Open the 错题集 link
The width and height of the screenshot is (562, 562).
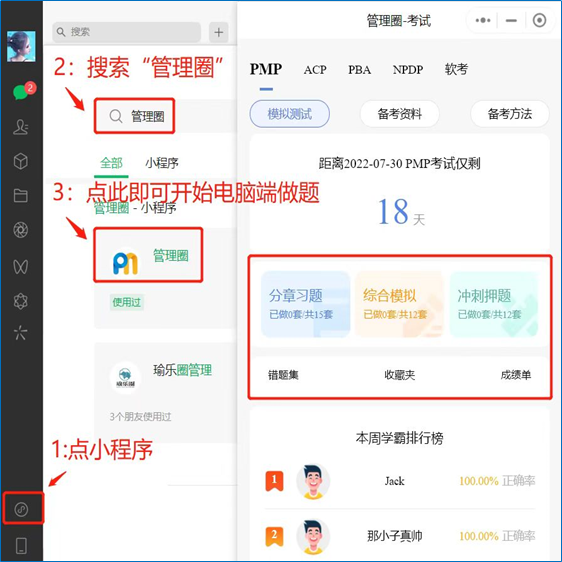click(283, 375)
